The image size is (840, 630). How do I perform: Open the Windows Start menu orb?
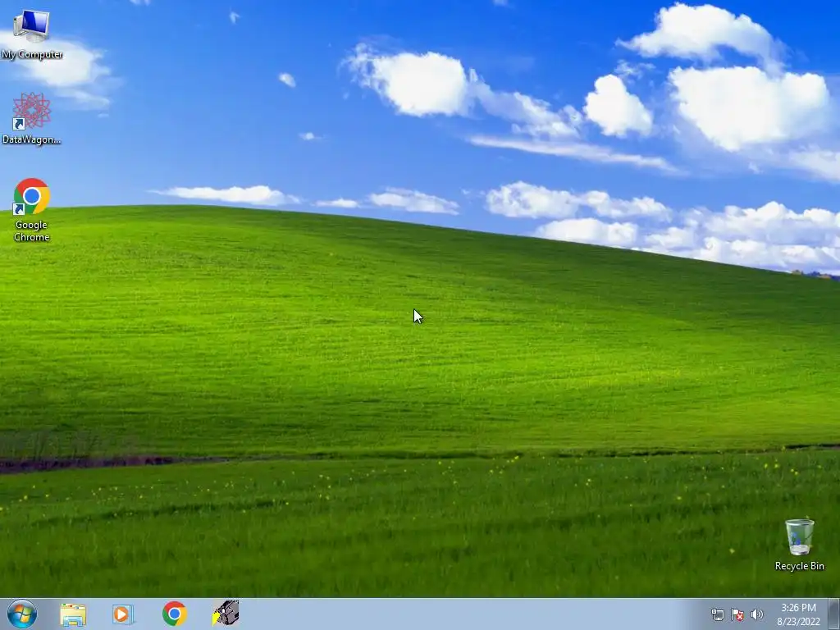point(22,614)
